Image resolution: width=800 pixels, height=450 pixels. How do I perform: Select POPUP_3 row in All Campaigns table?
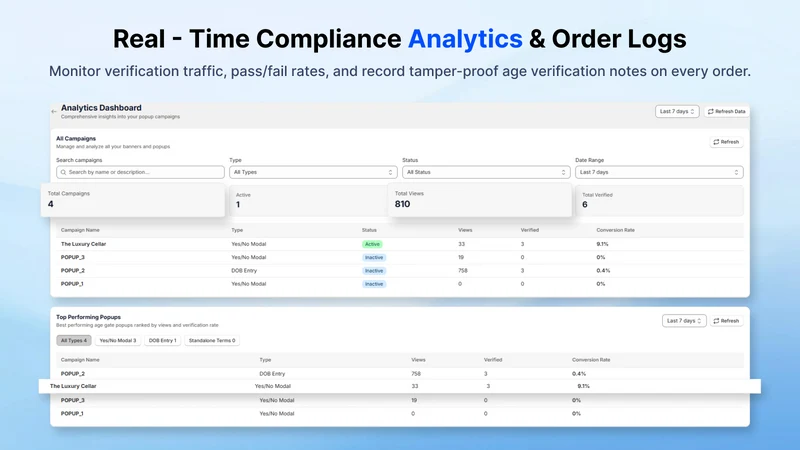pyautogui.click(x=399, y=257)
